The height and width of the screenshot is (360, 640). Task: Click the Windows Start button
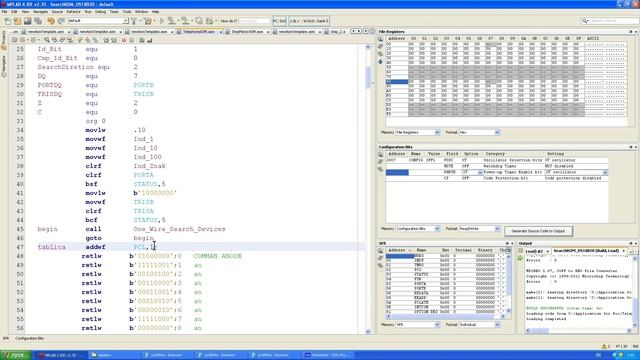tap(16, 355)
